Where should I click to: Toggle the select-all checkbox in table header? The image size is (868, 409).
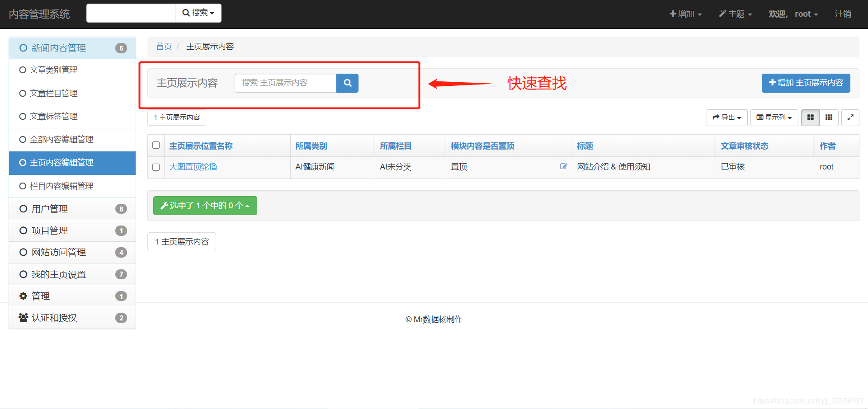point(156,145)
